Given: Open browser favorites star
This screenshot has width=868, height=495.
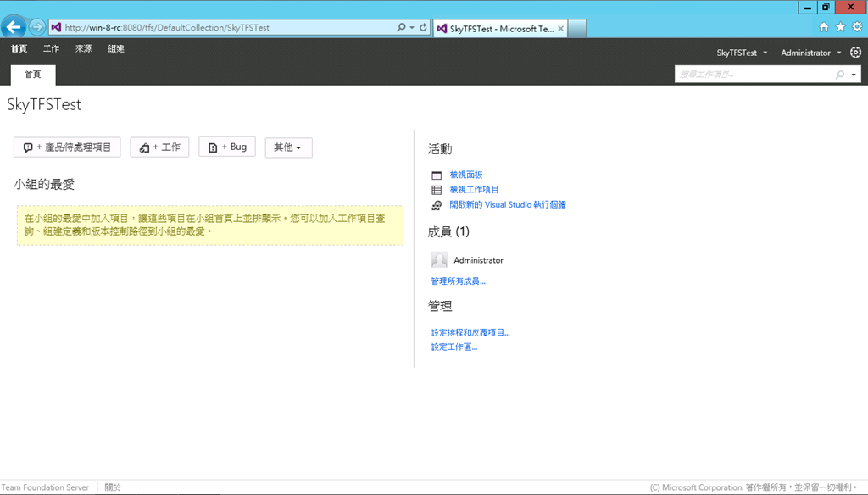Looking at the screenshot, I should 840,26.
